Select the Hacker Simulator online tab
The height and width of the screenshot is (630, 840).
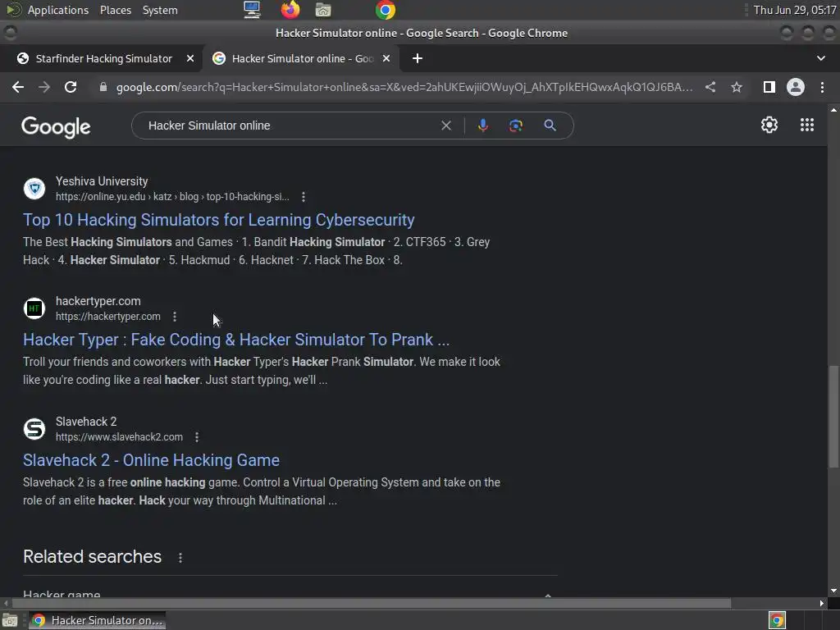[x=303, y=58]
